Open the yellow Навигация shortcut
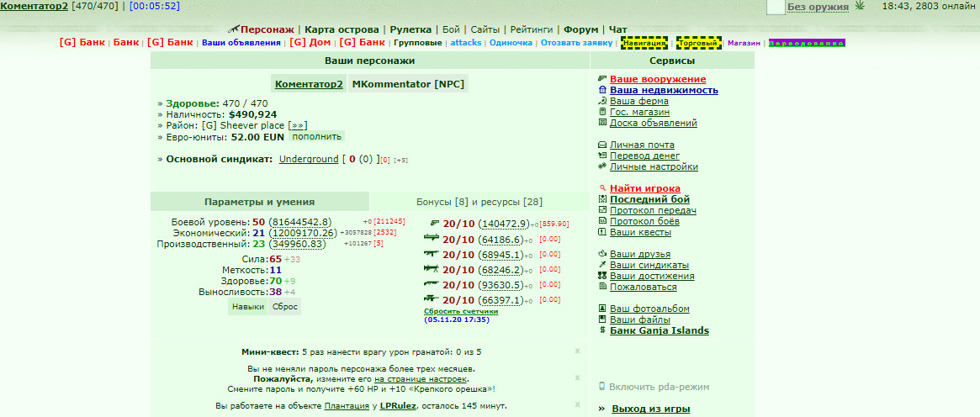The width and height of the screenshot is (980, 417). click(x=644, y=43)
